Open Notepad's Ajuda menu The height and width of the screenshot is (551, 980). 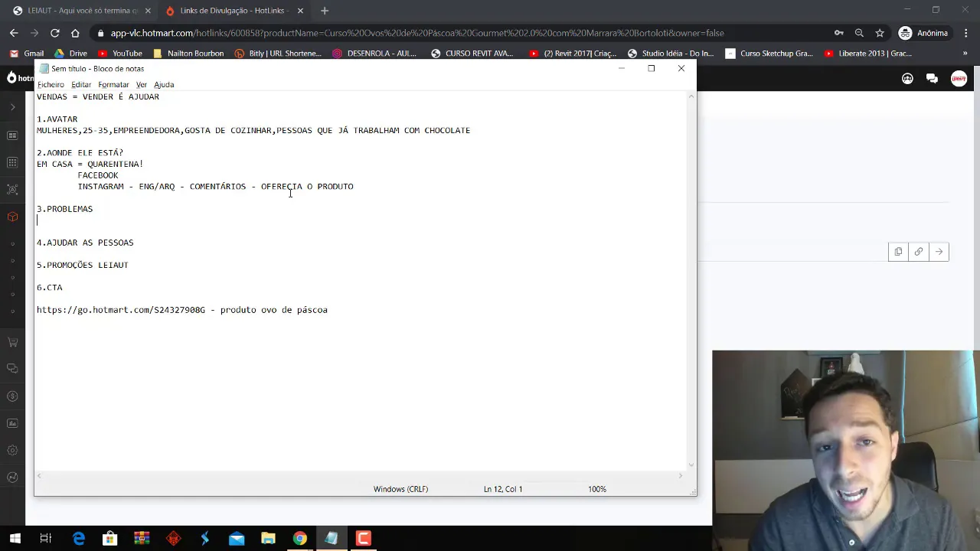click(x=164, y=85)
